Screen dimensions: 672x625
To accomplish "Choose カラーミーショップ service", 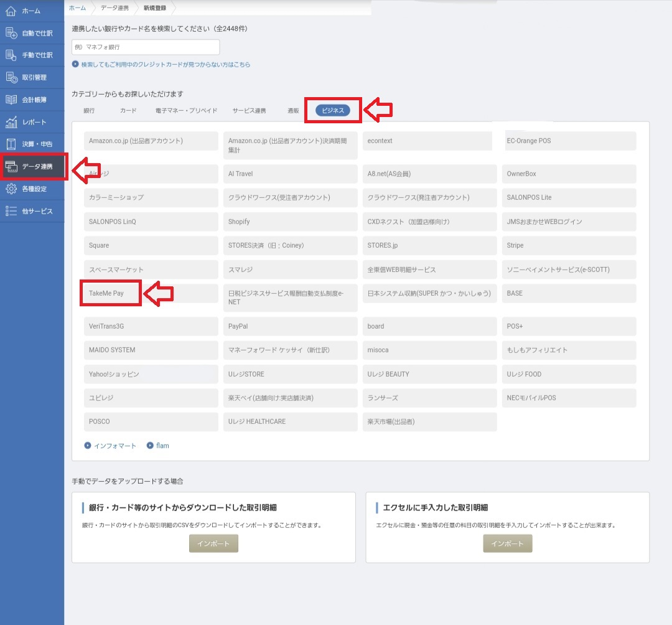I will click(151, 198).
